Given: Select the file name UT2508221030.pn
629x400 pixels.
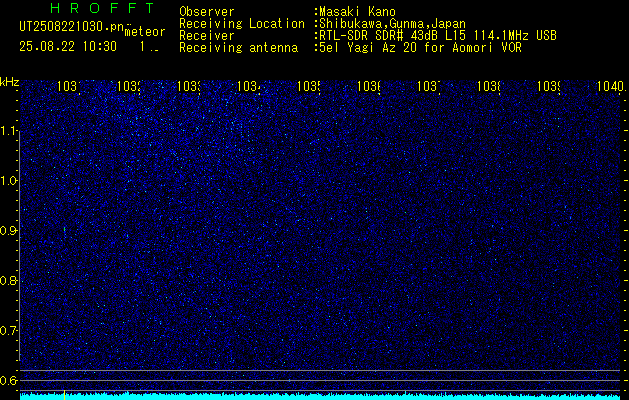Looking at the screenshot, I should tap(71, 27).
